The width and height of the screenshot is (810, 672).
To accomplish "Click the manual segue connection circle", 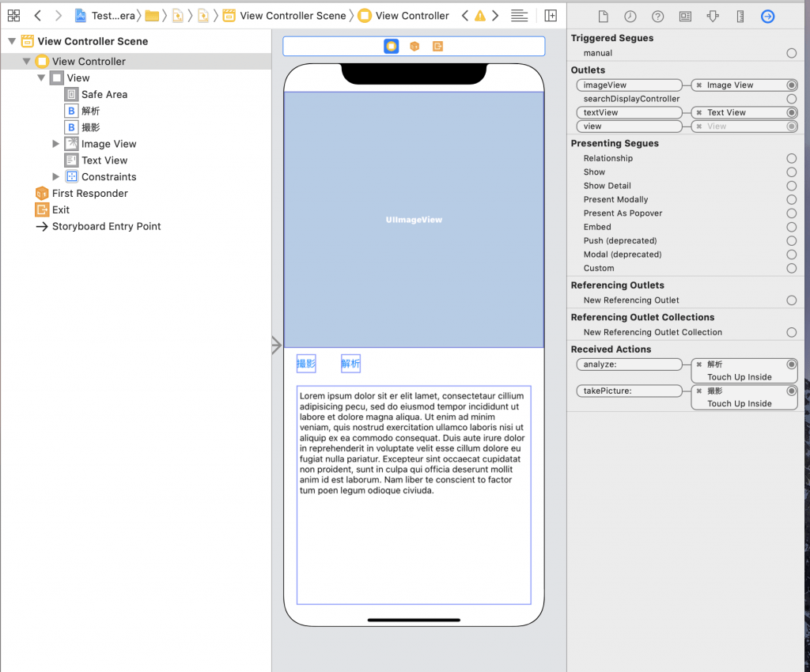I will coord(791,53).
